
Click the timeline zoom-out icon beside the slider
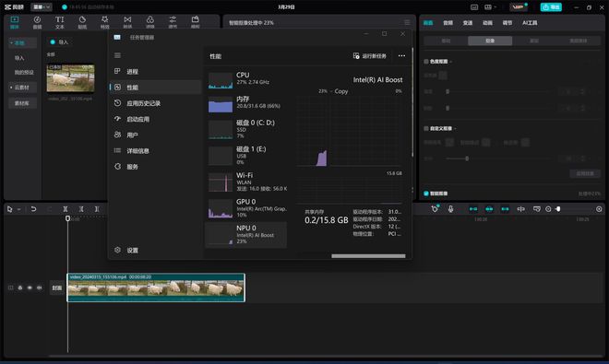548,209
